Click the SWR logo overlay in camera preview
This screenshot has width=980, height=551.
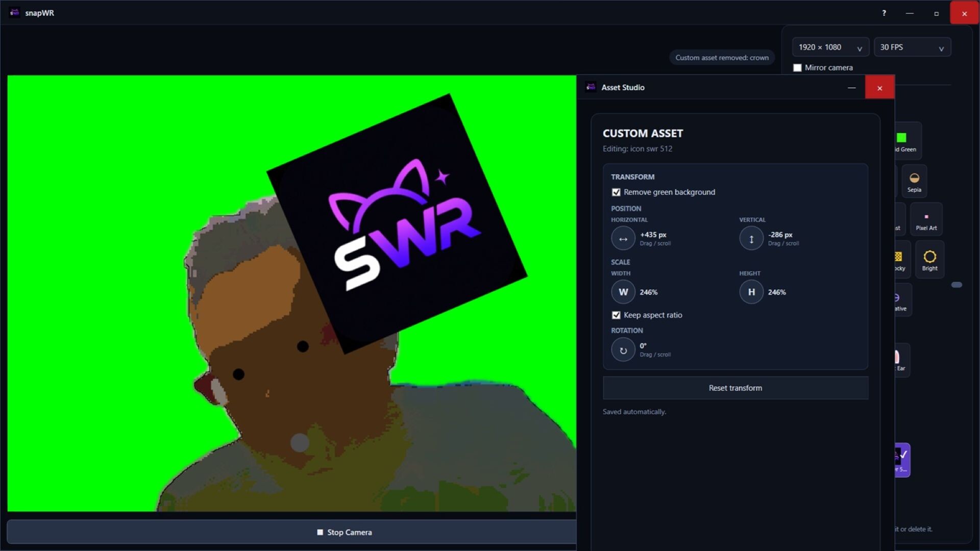pos(397,223)
